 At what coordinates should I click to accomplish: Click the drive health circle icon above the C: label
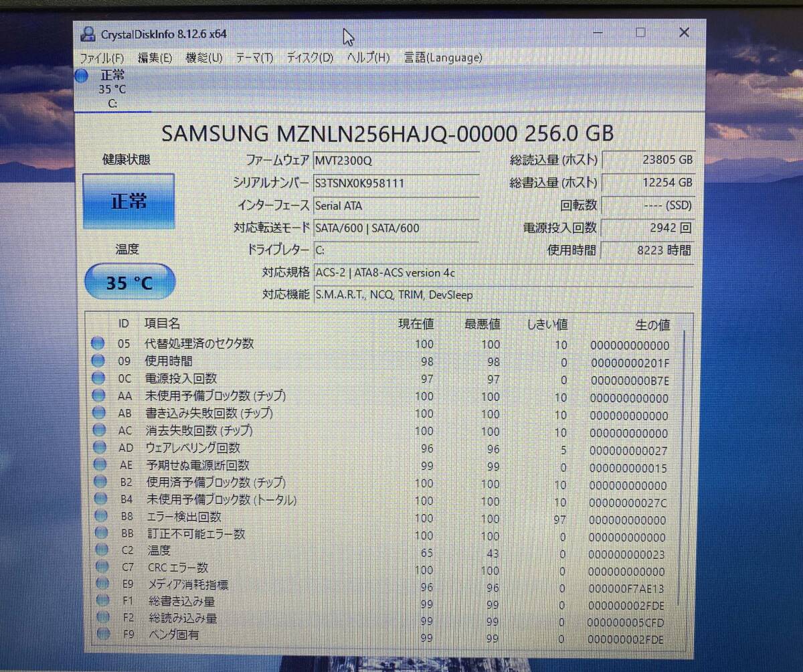coord(81,76)
